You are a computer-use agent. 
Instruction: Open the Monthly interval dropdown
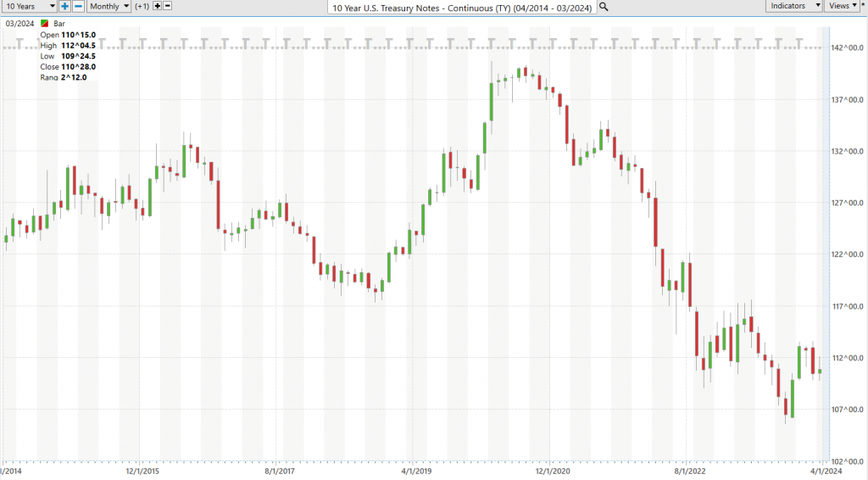click(109, 6)
